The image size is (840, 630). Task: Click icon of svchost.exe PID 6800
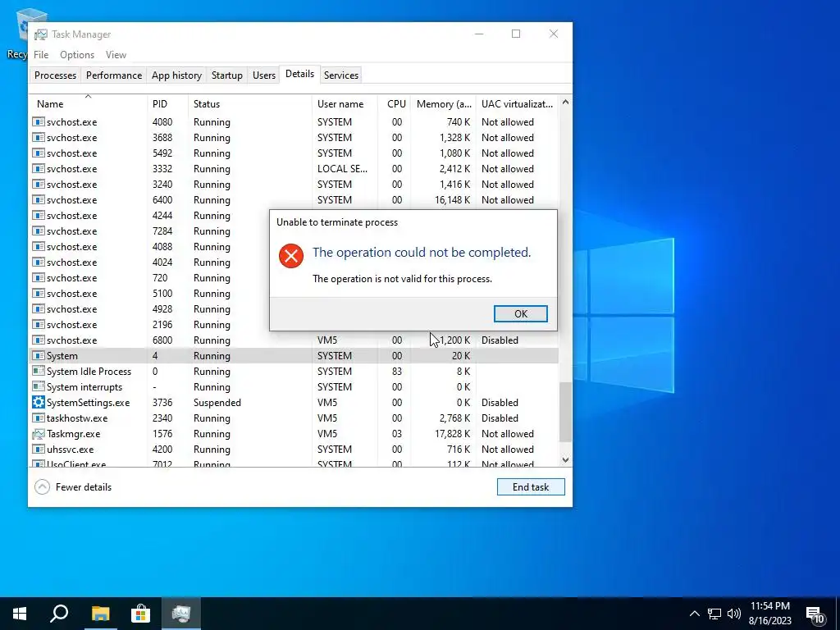38,340
